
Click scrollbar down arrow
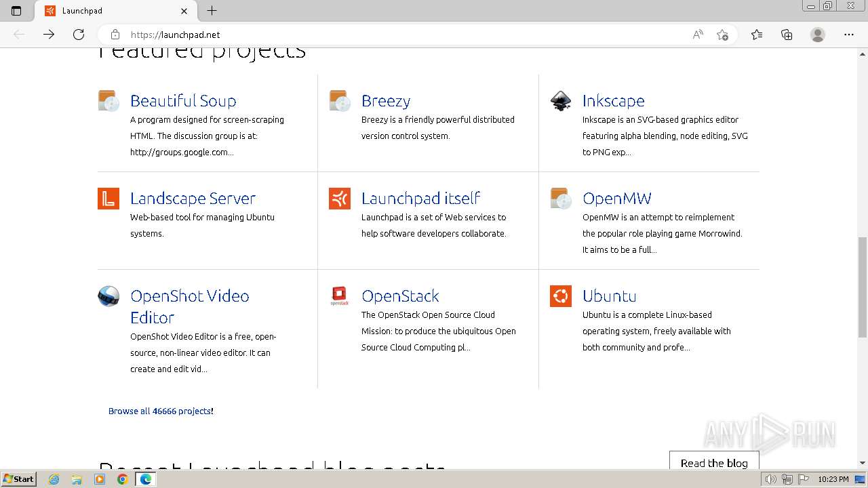coord(862,464)
